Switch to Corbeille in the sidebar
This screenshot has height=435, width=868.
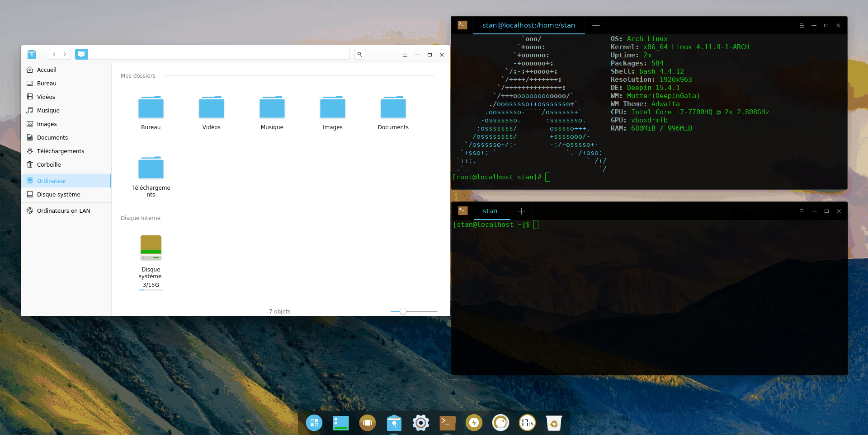49,164
